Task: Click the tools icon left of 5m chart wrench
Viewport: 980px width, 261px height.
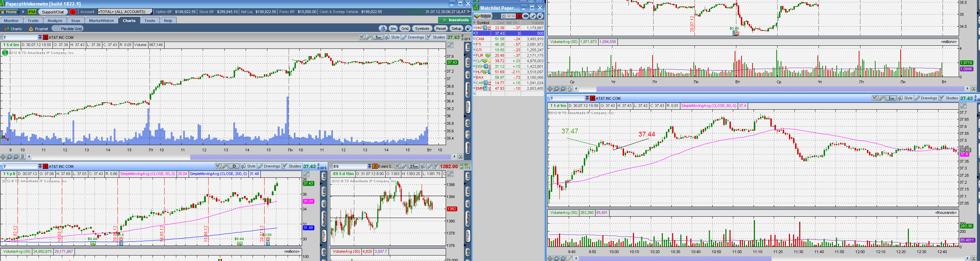Action: [x=362, y=37]
